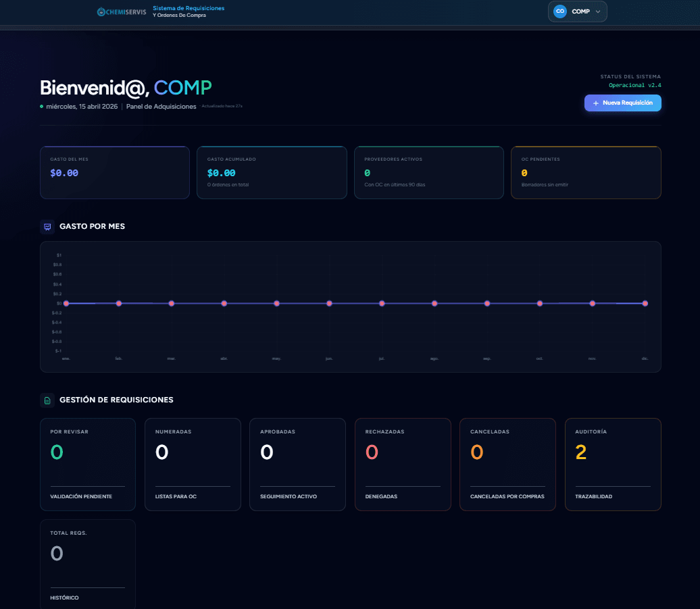Click the dic. data point on chart
This screenshot has width=700, height=609.
coord(645,303)
